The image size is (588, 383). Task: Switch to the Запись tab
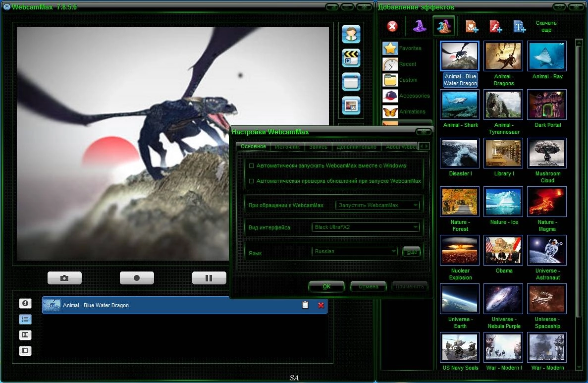click(319, 147)
